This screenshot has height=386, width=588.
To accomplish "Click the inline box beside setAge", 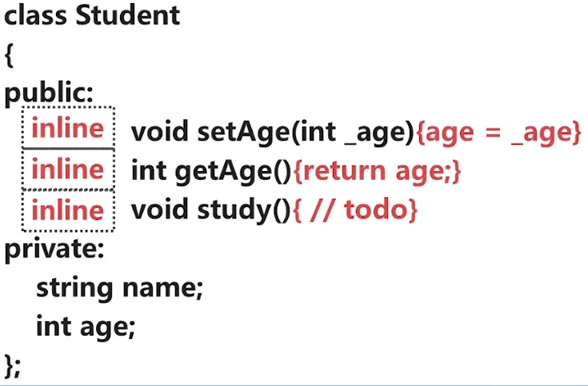I will (x=68, y=129).
